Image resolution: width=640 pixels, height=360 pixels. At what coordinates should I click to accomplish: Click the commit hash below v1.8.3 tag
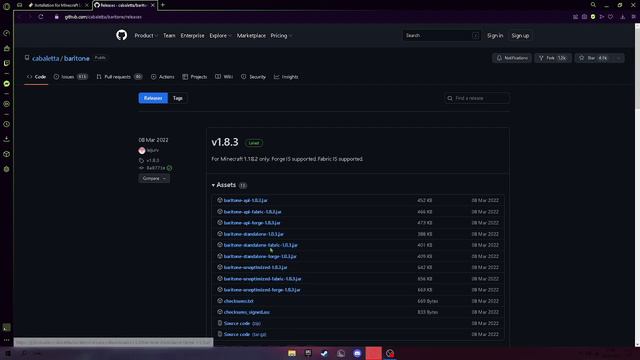point(156,168)
